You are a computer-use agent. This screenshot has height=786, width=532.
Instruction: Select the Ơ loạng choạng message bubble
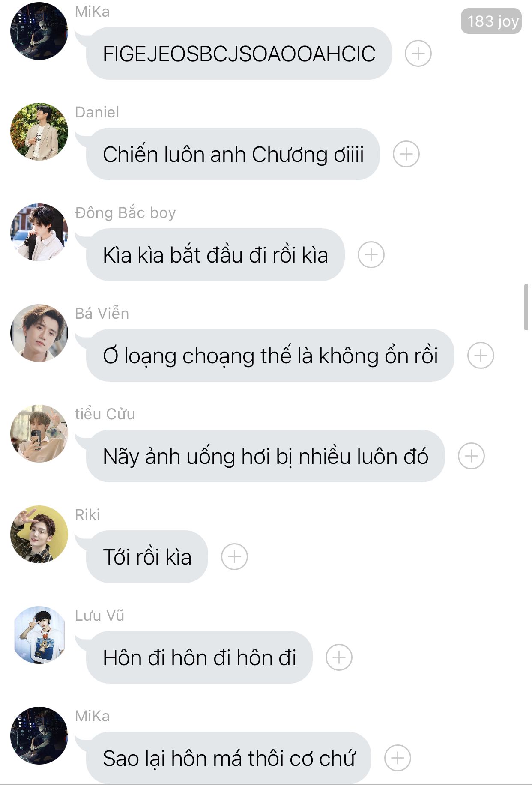coord(270,356)
